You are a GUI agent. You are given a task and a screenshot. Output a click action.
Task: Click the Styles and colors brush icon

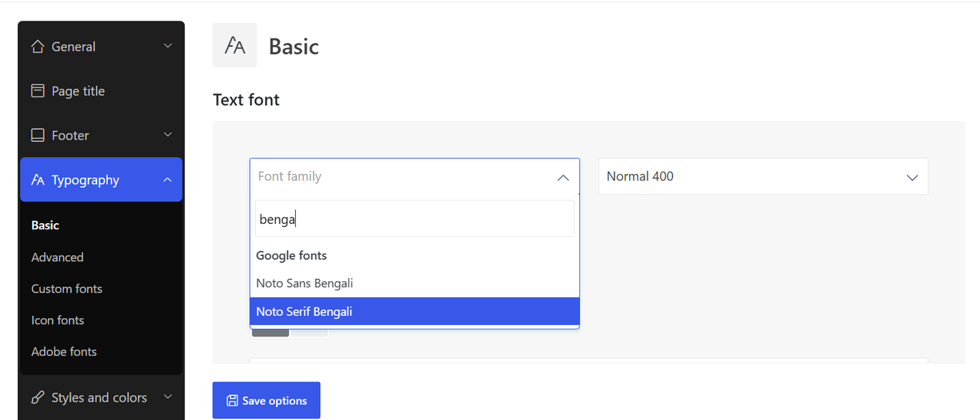coord(38,398)
